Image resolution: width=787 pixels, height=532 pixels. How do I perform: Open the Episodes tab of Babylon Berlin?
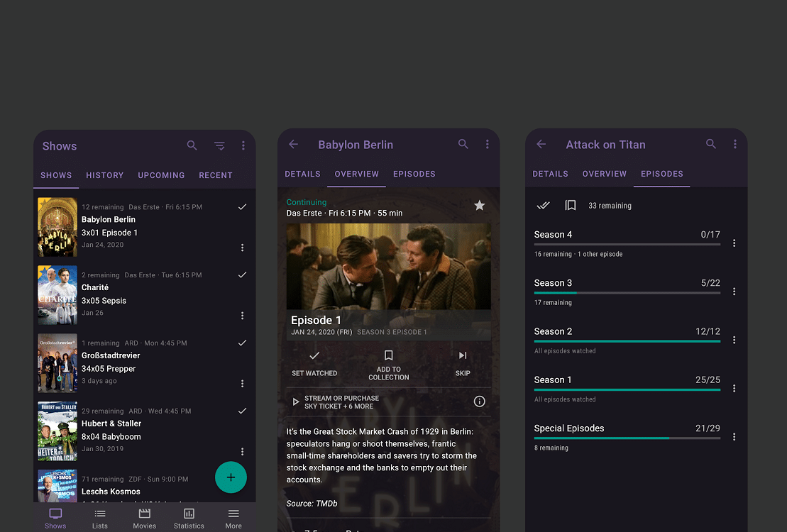(414, 174)
